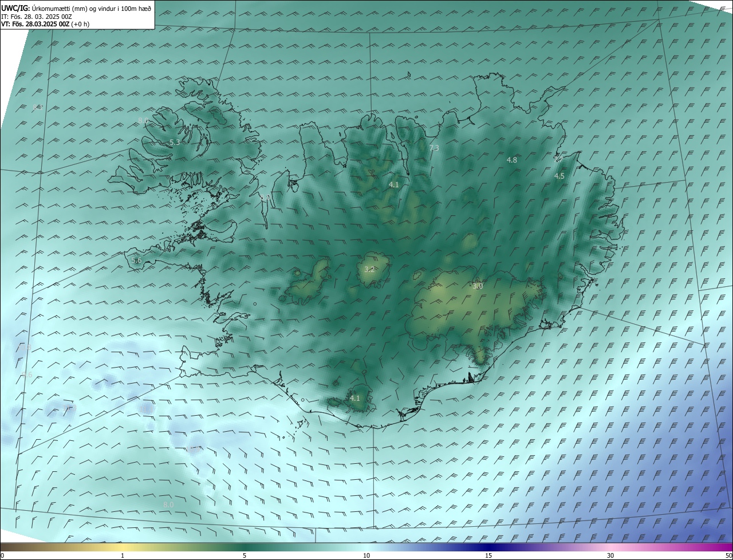Click the "IT: Fös. 28. 03. 2025 00Z" line
The image size is (733, 560).
pyautogui.click(x=36, y=17)
